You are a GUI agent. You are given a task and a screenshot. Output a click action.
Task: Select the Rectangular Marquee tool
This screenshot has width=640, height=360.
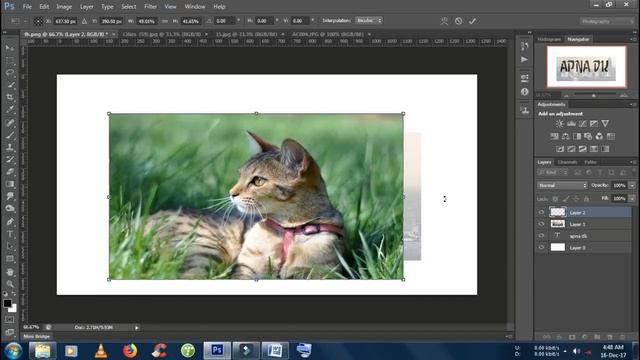tap(10, 61)
